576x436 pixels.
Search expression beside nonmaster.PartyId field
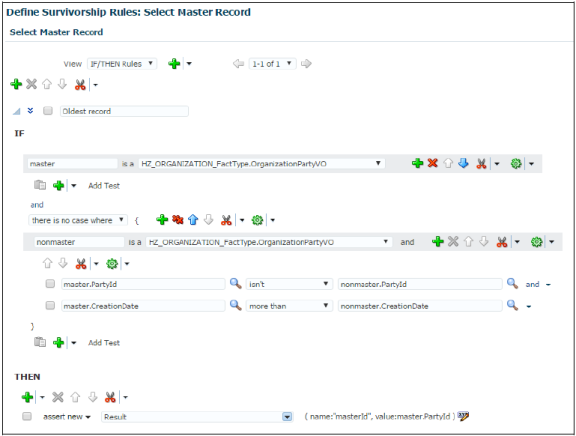click(x=512, y=284)
